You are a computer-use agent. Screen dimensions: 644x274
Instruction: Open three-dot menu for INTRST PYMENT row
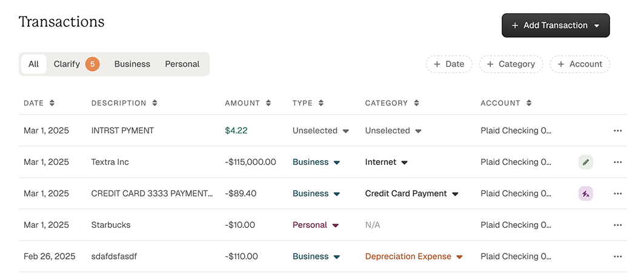coord(617,131)
